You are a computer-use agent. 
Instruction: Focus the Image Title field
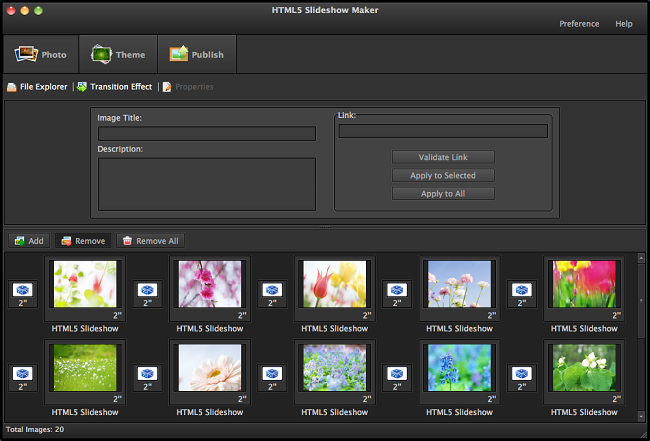point(207,133)
